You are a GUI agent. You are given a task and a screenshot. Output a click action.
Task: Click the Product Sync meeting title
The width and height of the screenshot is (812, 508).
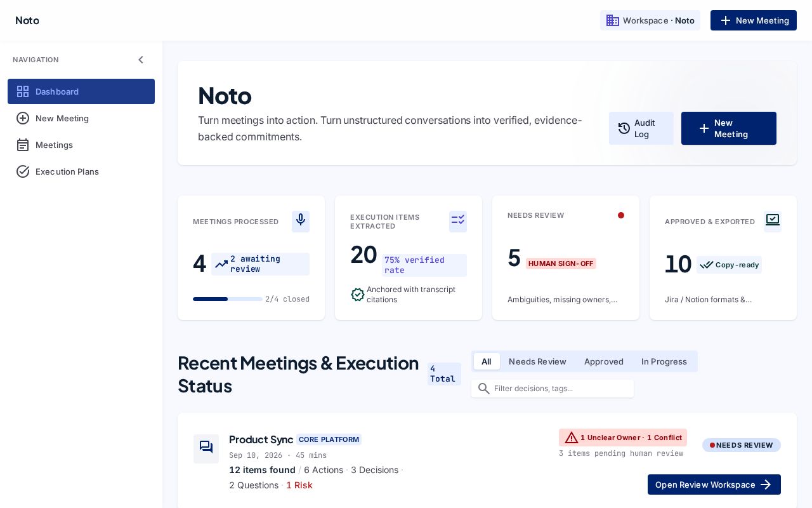(x=261, y=439)
